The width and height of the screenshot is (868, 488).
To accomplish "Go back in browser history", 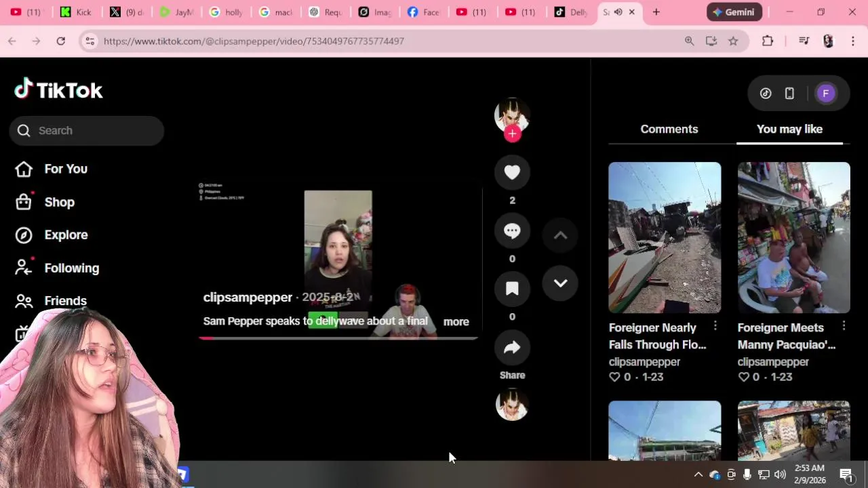I will pos(12,41).
